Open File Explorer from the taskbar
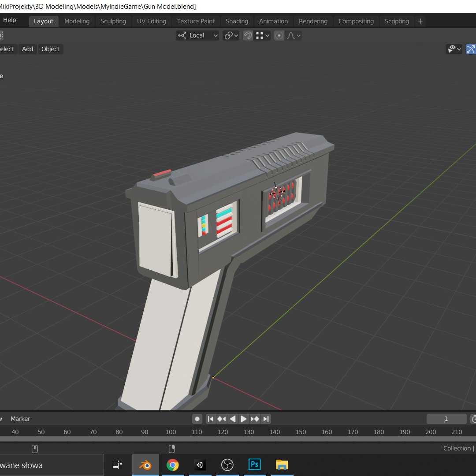The height and width of the screenshot is (476, 476). [282, 465]
